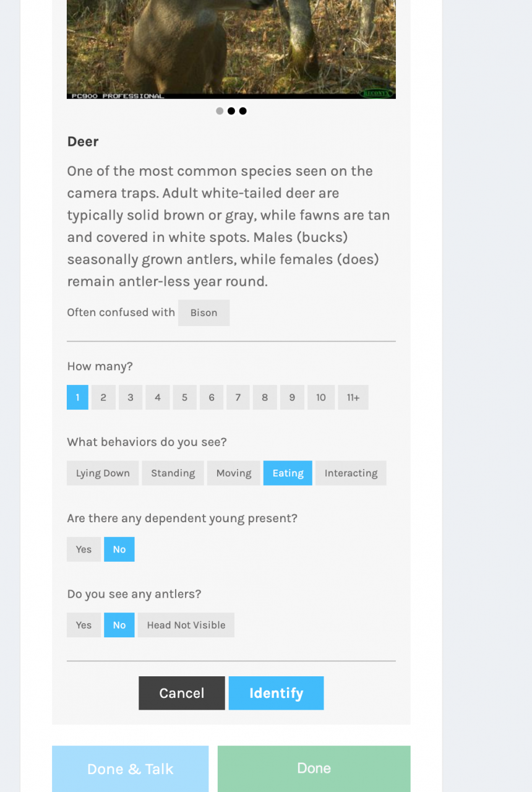Choose Head Not Visible for antlers
Image resolution: width=532 pixels, height=792 pixels.
pos(186,626)
